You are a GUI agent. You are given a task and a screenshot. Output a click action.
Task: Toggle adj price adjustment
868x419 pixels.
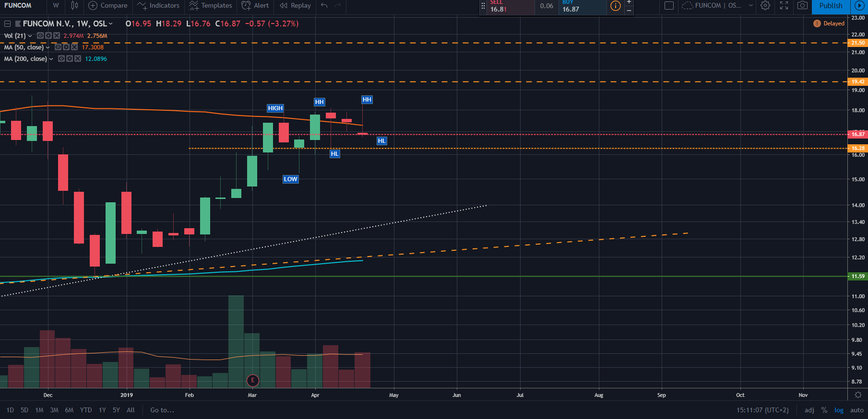(809, 410)
